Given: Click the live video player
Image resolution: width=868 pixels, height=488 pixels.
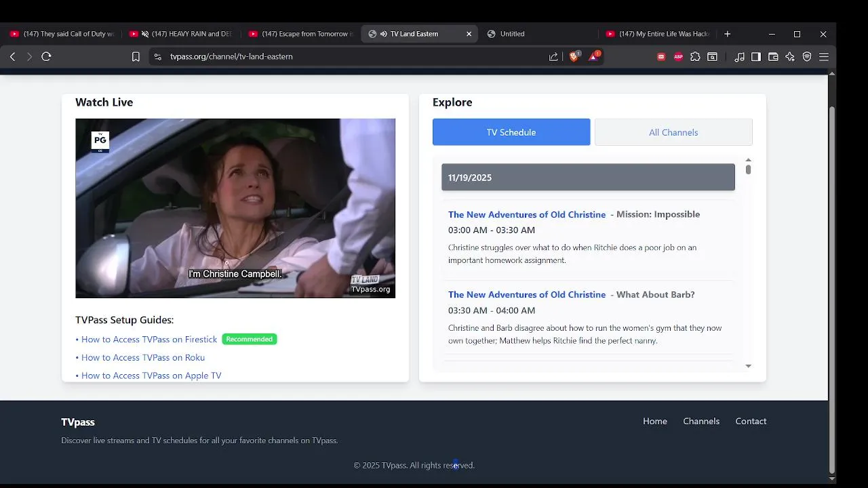Looking at the screenshot, I should [x=235, y=208].
